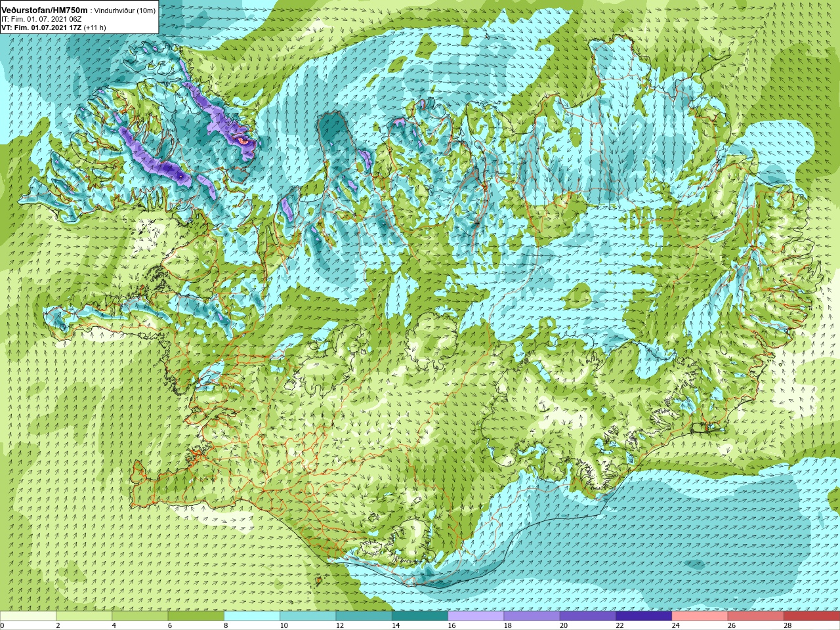The width and height of the screenshot is (840, 630).
Task: Click the legend tick label 24
Action: [x=676, y=625]
